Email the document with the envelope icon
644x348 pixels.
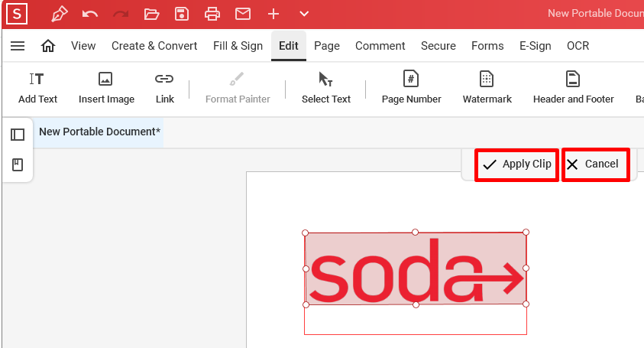pos(243,14)
